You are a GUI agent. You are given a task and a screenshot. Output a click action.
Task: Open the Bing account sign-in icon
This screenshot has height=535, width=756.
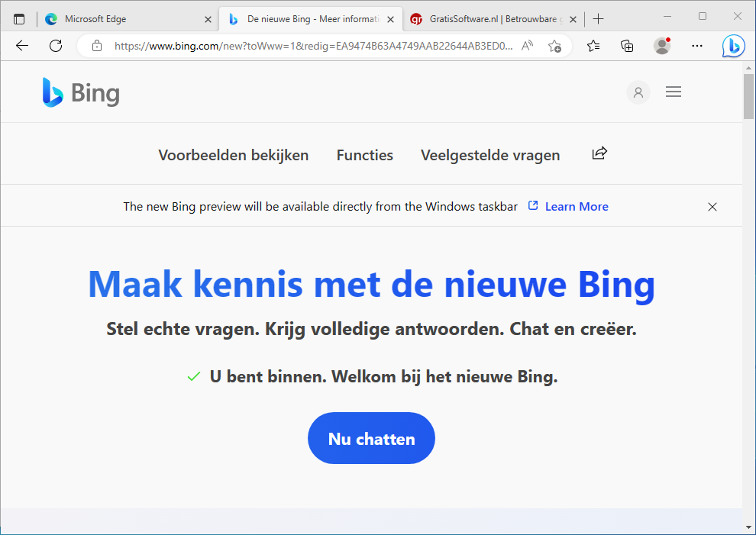tap(638, 92)
